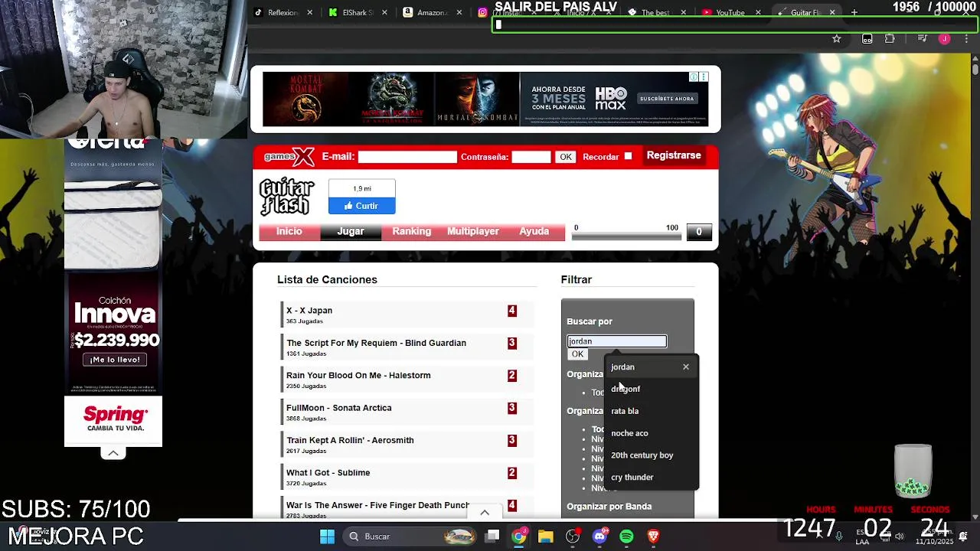Open Brave browser from the taskbar
980x551 pixels.
point(653,536)
